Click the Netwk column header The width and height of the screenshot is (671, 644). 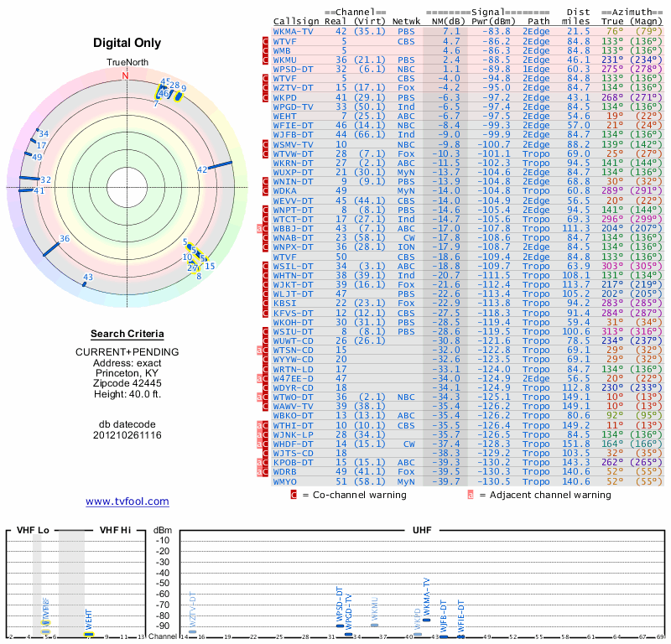[406, 21]
